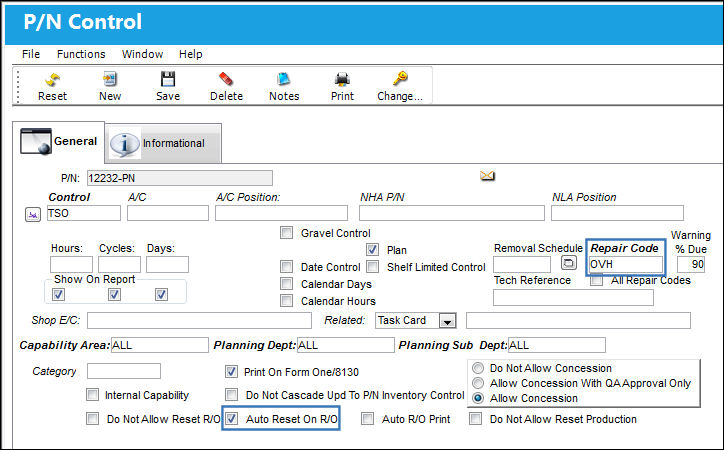Switch to the Informational tab
Image resolution: width=724 pixels, height=450 pixels.
163,144
